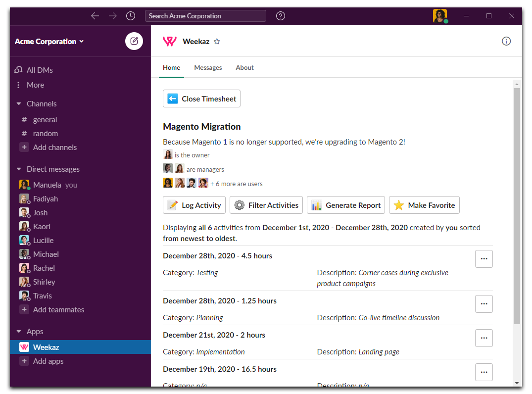
Task: Go back using the left arrow icon
Action: pos(95,16)
